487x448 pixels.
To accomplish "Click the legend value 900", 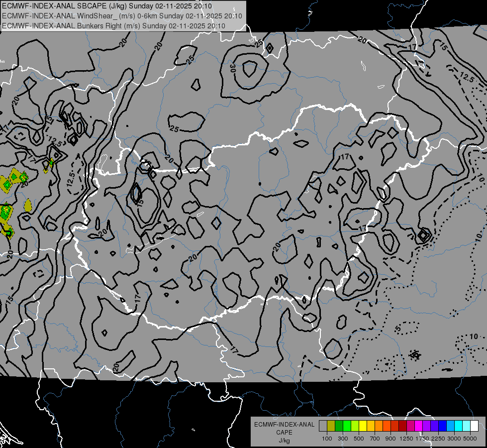I will pyautogui.click(x=390, y=439).
